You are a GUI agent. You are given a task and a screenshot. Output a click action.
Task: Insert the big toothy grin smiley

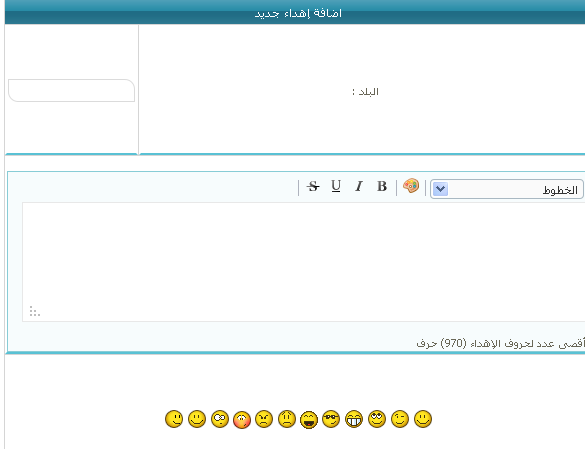click(x=354, y=419)
